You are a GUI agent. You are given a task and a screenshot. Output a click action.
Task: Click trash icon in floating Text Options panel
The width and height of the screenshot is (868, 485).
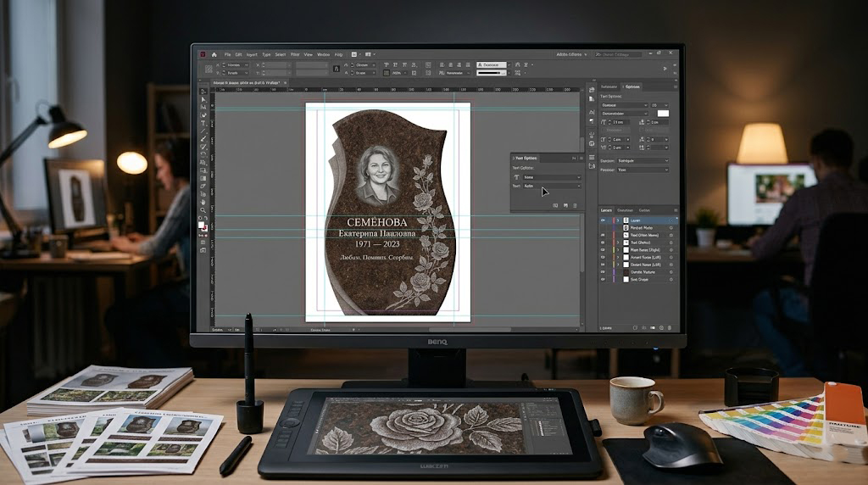(576, 205)
